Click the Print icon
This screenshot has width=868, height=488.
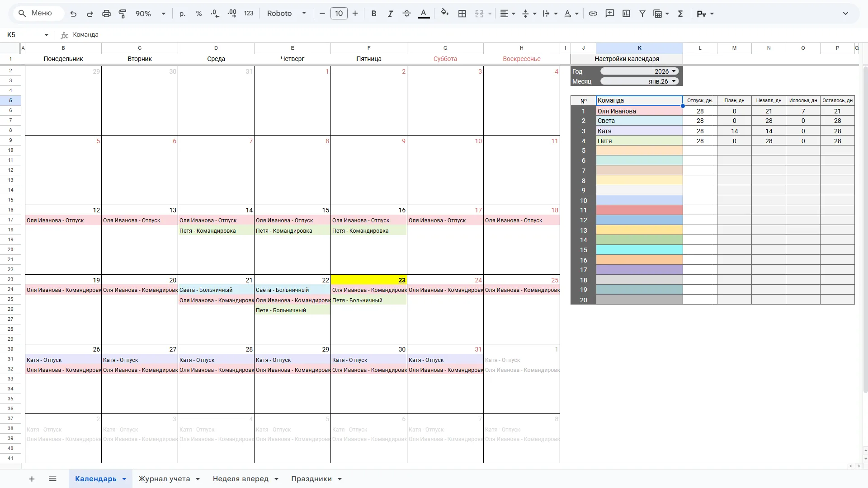[106, 14]
